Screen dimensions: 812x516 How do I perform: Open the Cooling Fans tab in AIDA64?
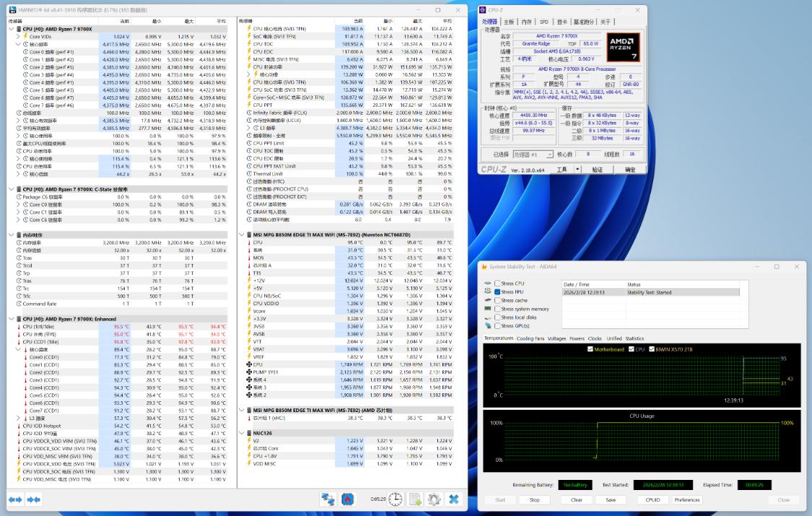[x=531, y=338]
